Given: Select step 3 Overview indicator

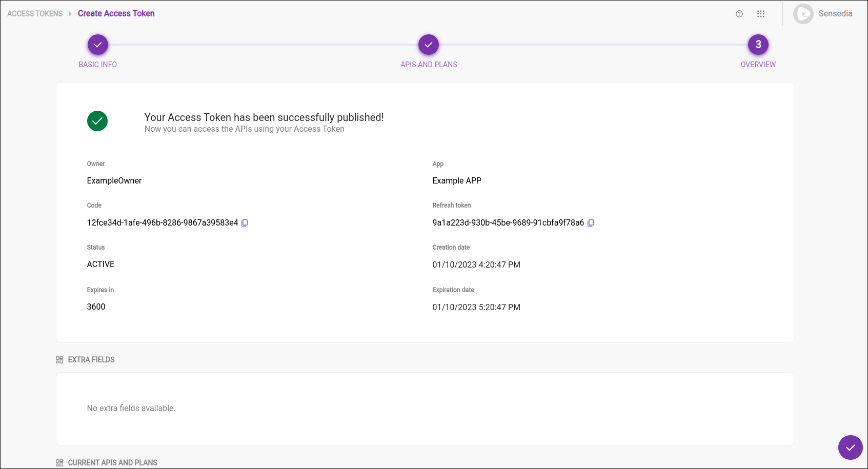Looking at the screenshot, I should (x=758, y=45).
